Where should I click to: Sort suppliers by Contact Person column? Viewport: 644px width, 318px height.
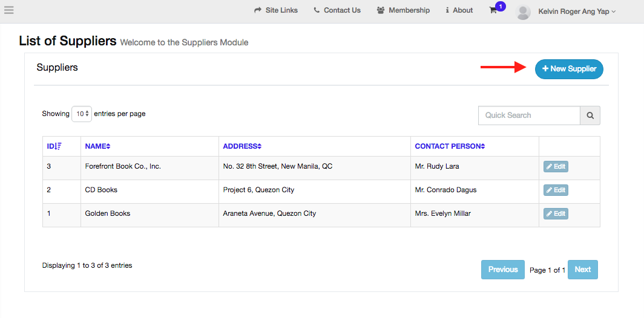click(450, 146)
